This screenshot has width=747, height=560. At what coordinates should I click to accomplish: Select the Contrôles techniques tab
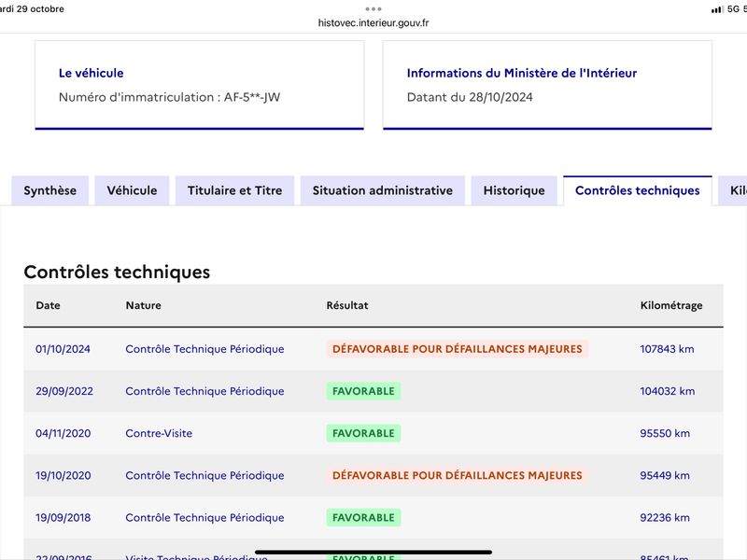tap(638, 190)
